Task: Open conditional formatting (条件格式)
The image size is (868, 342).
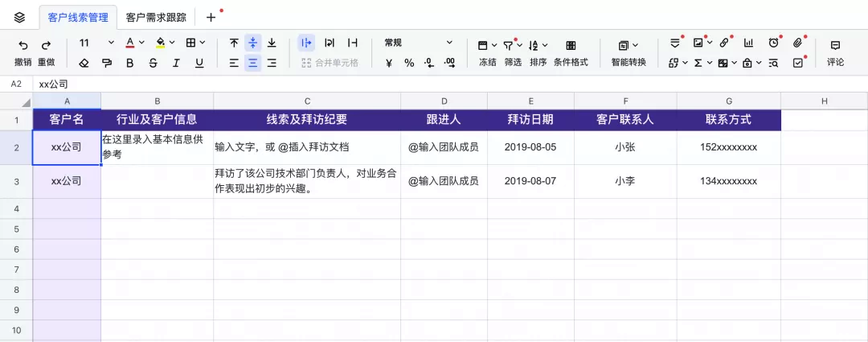Action: [571, 52]
